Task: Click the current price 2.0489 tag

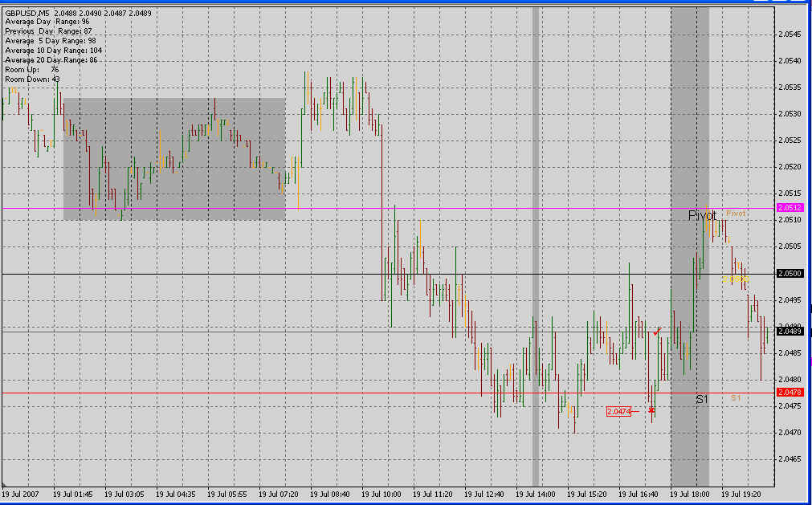Action: pos(790,331)
